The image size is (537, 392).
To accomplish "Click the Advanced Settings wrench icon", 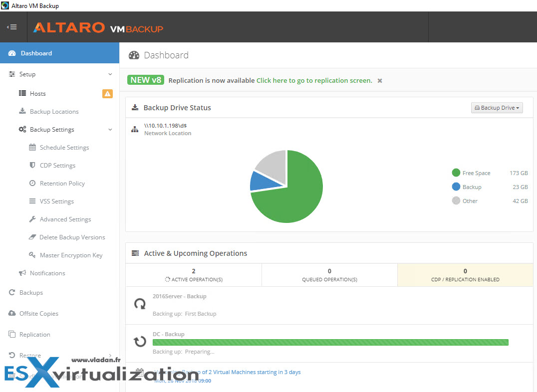I will [32, 219].
